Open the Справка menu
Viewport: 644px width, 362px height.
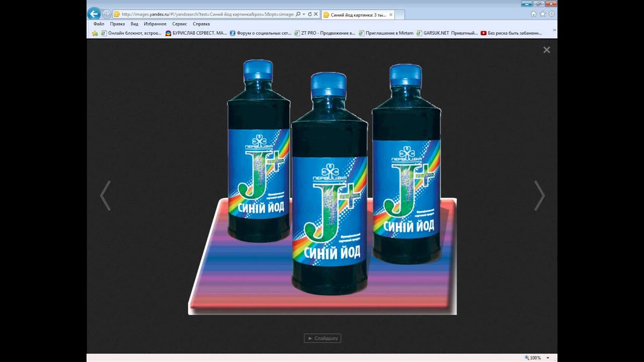(201, 24)
